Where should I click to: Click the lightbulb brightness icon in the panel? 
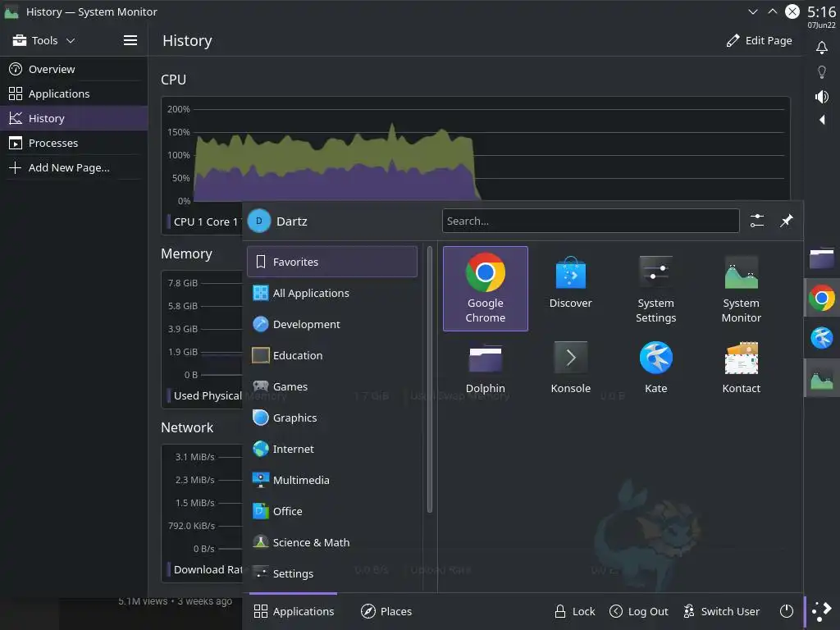pyautogui.click(x=822, y=72)
